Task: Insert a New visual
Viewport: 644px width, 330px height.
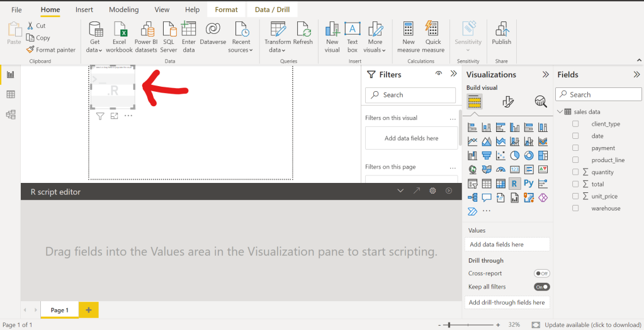Action: (x=332, y=37)
